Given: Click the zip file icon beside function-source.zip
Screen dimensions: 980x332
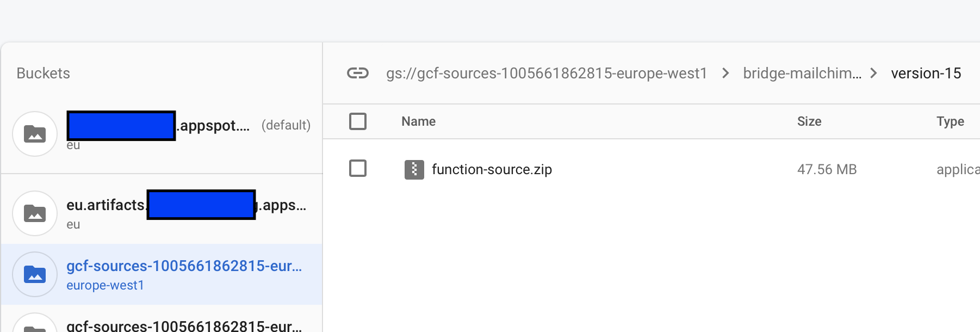Looking at the screenshot, I should click(414, 170).
